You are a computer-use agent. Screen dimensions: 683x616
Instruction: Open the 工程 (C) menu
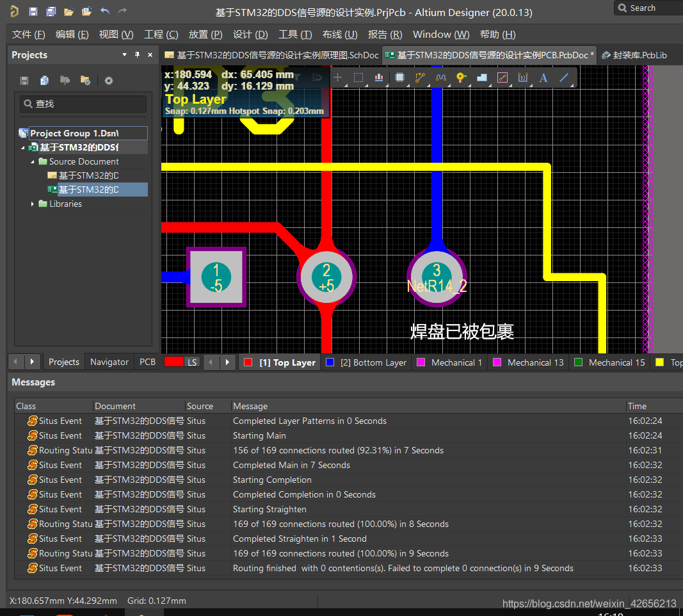[161, 35]
